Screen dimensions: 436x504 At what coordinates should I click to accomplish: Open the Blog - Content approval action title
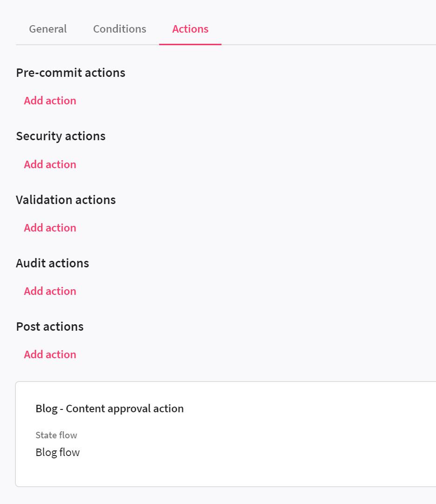coord(110,409)
